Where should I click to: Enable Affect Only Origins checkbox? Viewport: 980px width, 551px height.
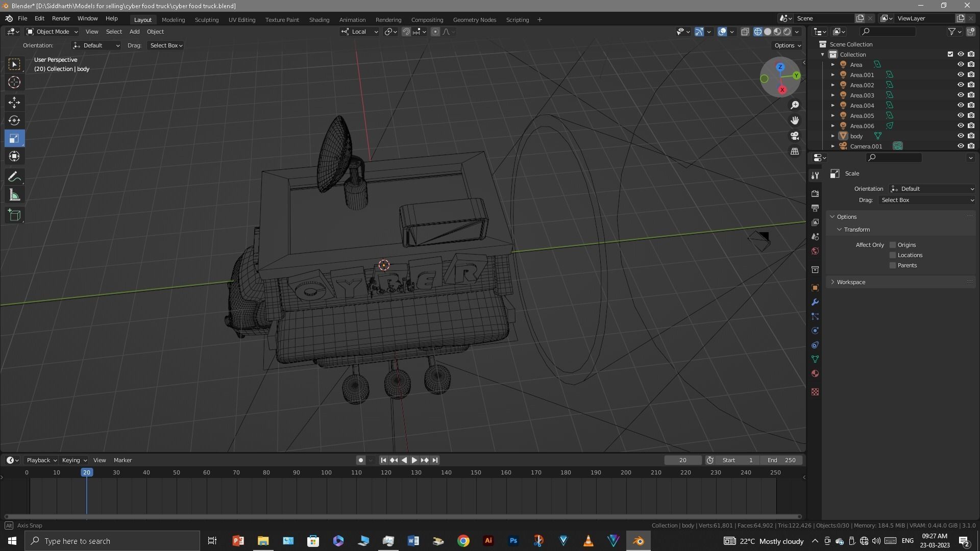(893, 245)
